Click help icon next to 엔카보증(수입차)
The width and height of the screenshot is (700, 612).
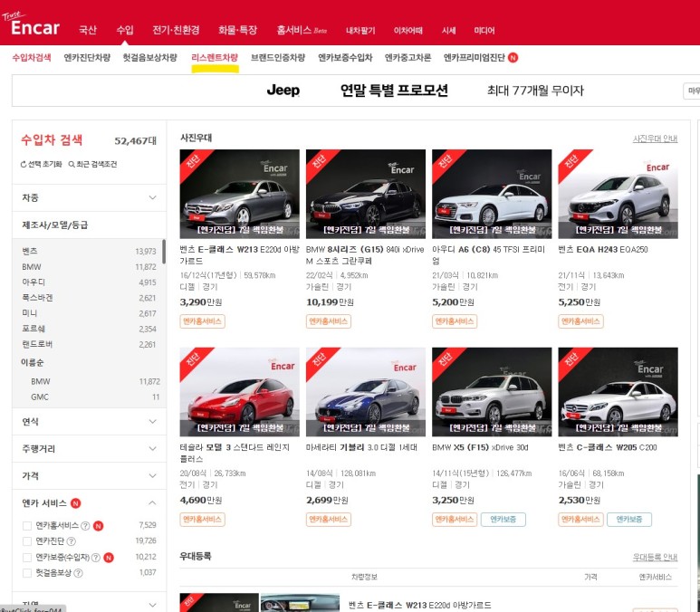pyautogui.click(x=95, y=558)
